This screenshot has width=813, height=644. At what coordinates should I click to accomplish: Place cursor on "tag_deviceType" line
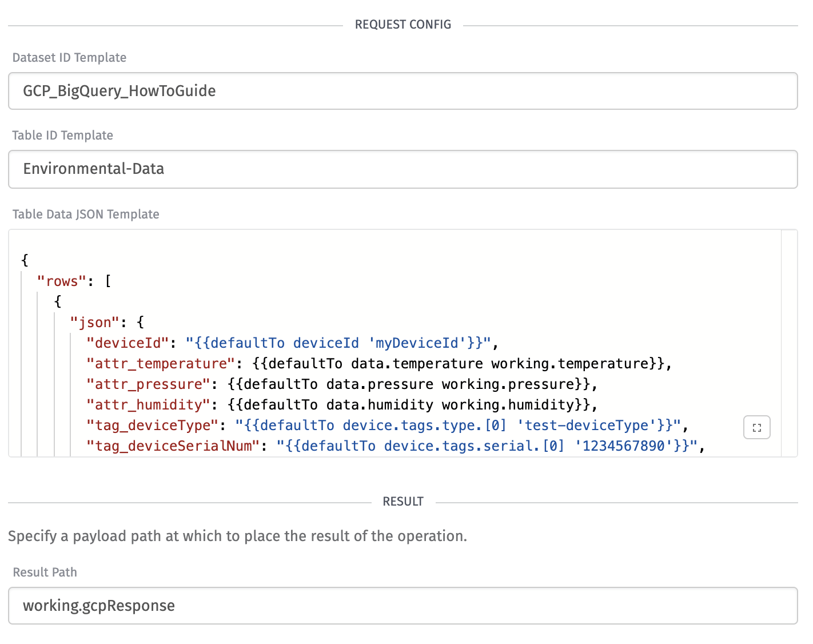coord(388,426)
